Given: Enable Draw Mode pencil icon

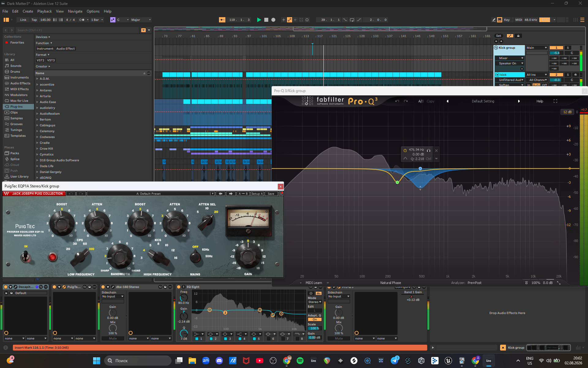Looking at the screenshot, I should tap(494, 20).
